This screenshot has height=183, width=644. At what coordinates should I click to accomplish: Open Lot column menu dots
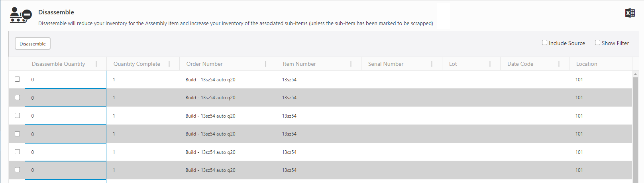coord(490,64)
